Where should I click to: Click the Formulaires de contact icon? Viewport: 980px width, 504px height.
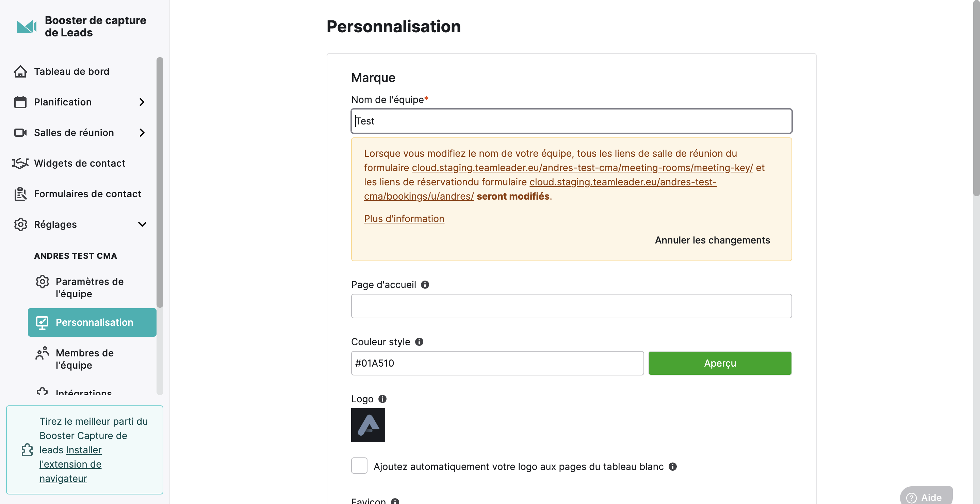(x=20, y=194)
